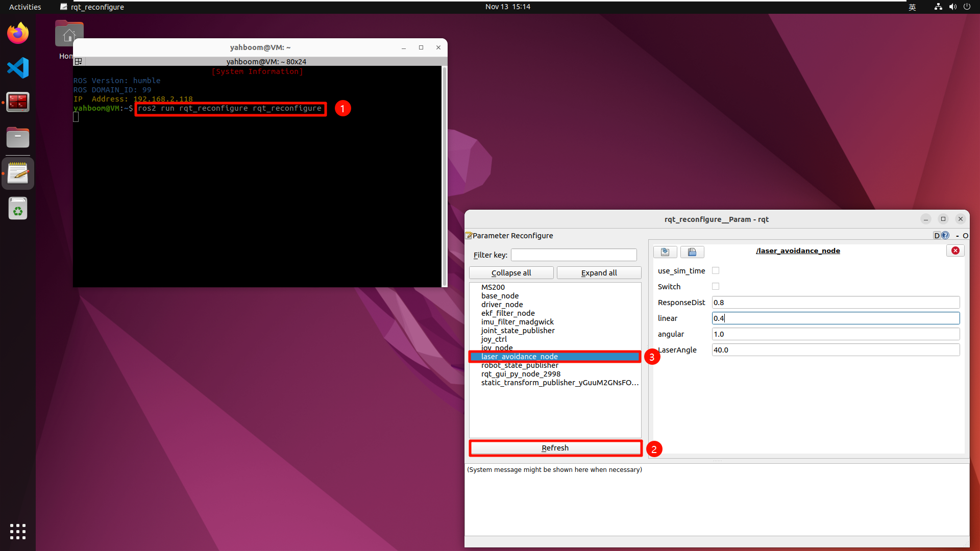Close the laser_avoidance_node parameter panel
Screen dimensions: 980x551
coord(955,251)
